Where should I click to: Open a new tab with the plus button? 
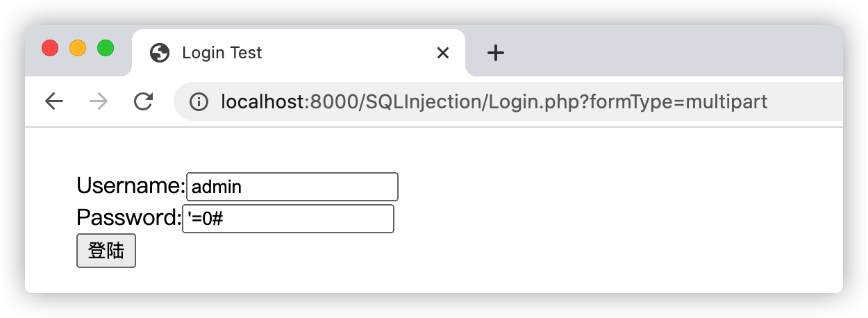coord(495,53)
